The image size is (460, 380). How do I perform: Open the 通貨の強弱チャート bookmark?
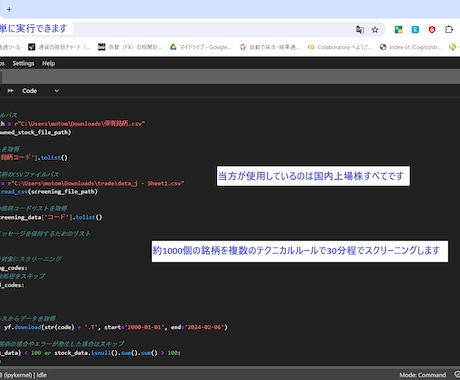59,47
